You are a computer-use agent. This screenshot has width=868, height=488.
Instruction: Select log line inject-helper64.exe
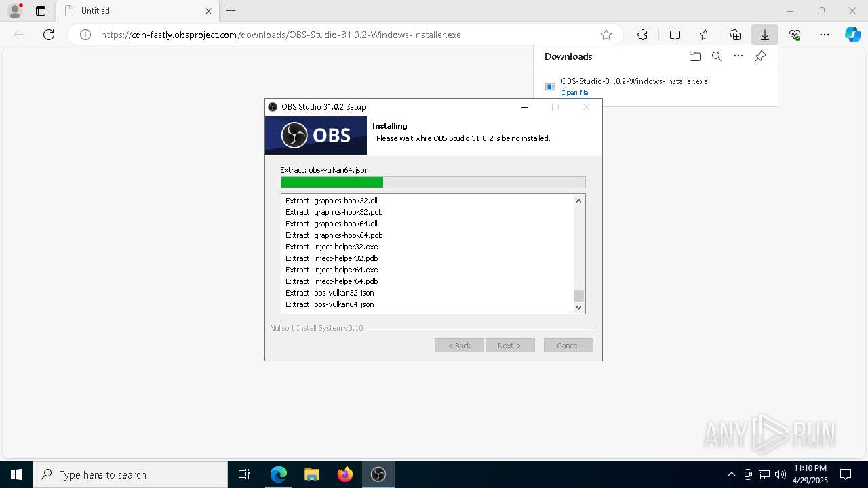pyautogui.click(x=332, y=270)
